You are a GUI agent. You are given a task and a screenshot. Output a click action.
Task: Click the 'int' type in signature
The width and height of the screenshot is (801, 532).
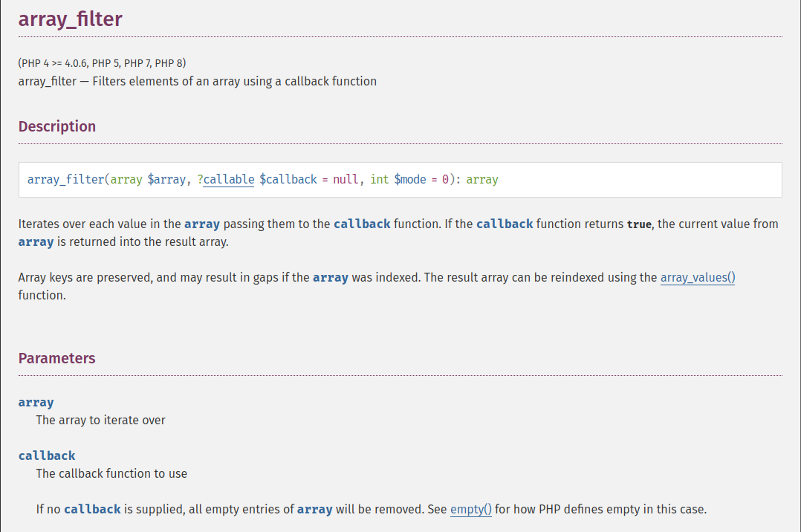[x=379, y=179]
